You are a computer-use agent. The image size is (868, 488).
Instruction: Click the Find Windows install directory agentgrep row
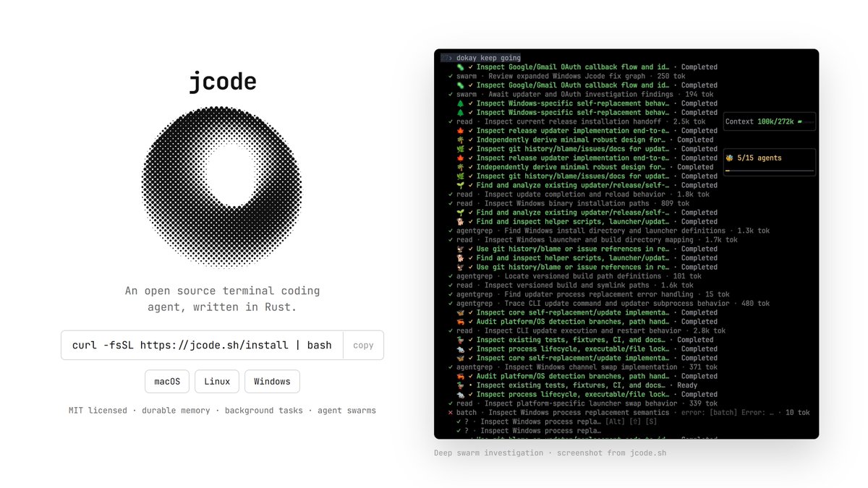coord(608,231)
